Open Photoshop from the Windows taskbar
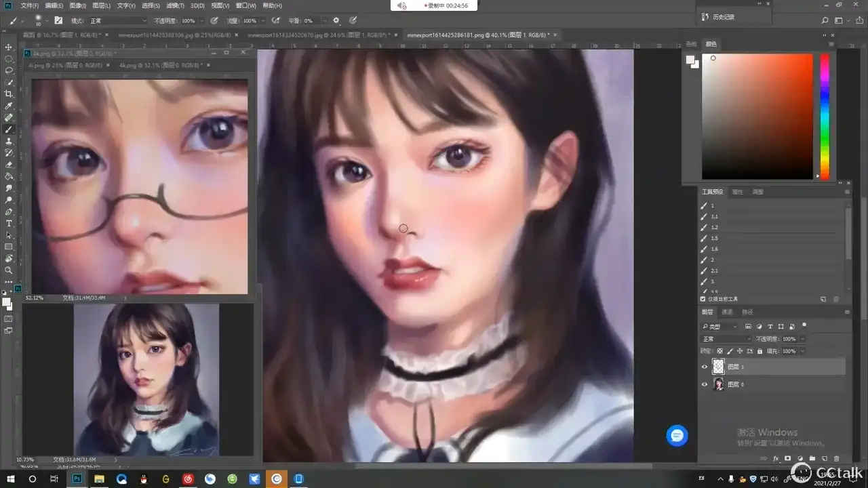 [77, 479]
